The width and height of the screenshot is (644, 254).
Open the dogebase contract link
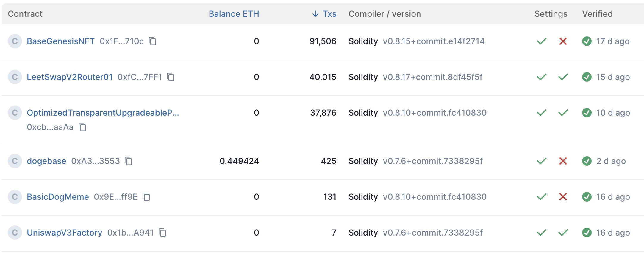pos(46,161)
